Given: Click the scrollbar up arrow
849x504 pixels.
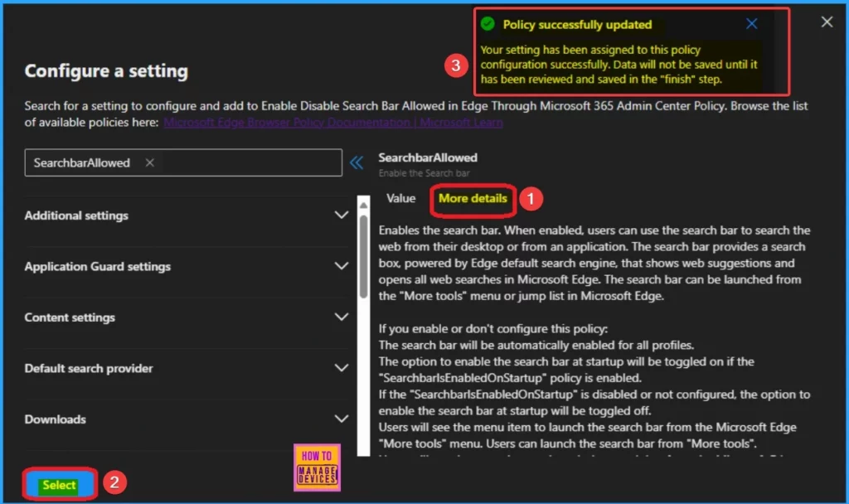Looking at the screenshot, I should (363, 206).
